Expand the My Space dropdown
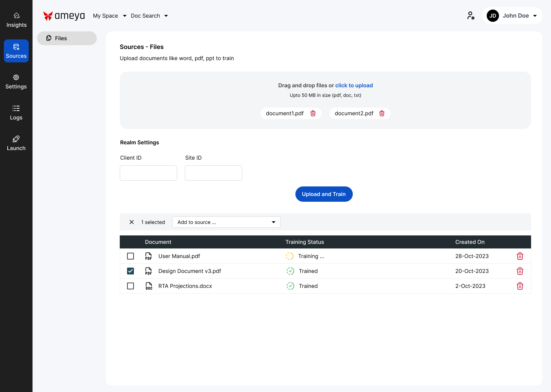Screen dimensions: 551x392 click(x=109, y=16)
